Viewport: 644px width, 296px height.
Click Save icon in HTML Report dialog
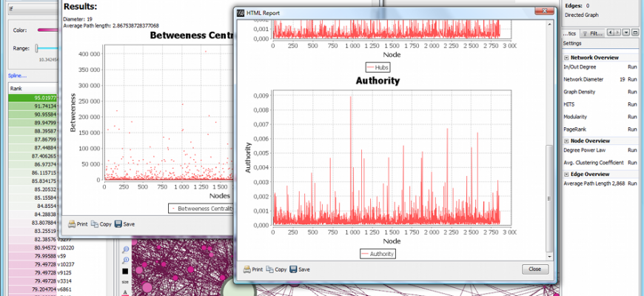pyautogui.click(x=294, y=269)
